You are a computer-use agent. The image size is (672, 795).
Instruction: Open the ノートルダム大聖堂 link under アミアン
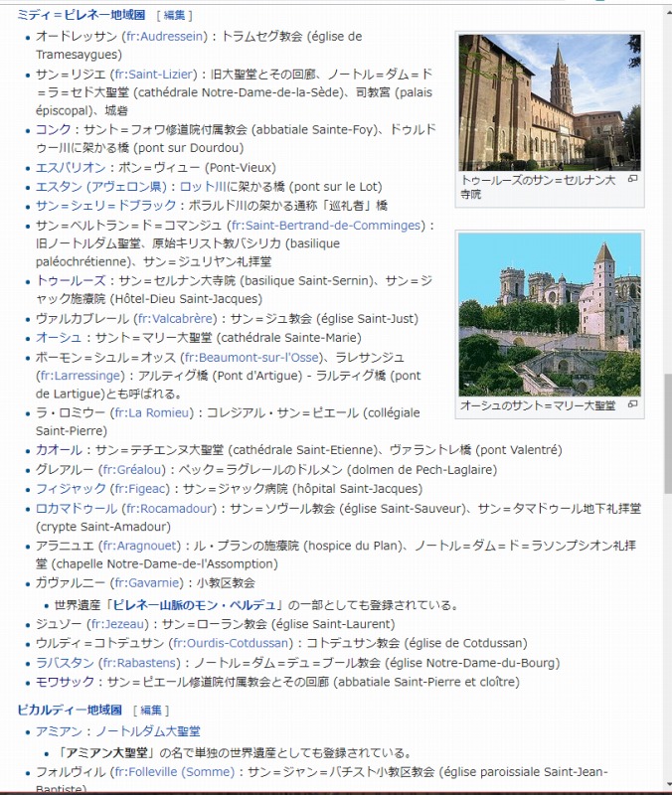tap(147, 731)
